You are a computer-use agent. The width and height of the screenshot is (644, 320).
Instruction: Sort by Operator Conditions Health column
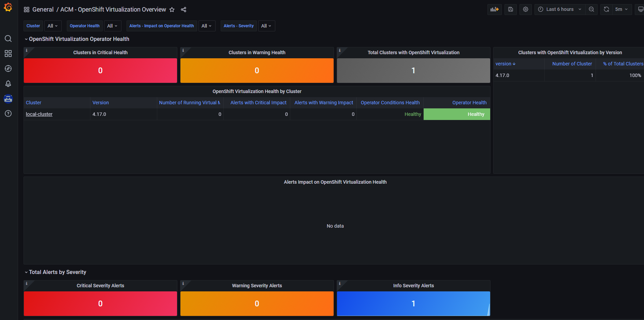tap(390, 103)
